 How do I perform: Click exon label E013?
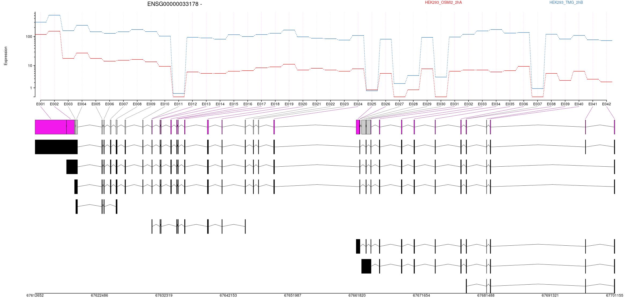click(x=206, y=104)
